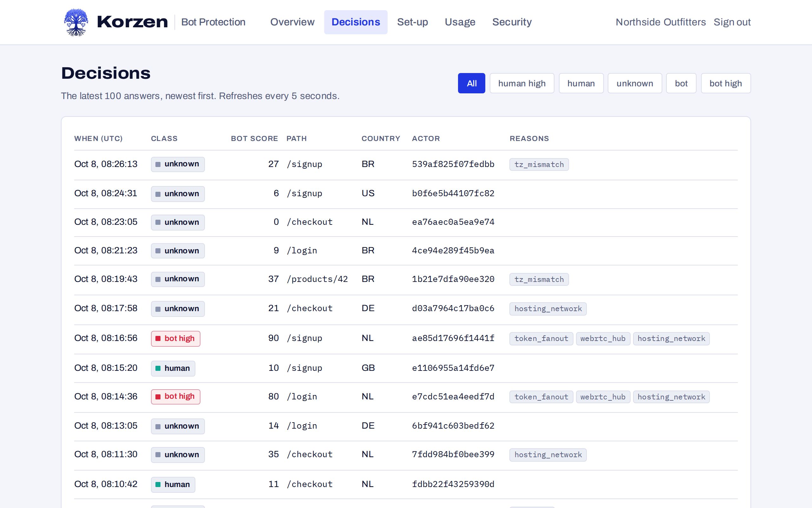The width and height of the screenshot is (812, 508).
Task: Filter decisions by unknown class
Action: [635, 83]
